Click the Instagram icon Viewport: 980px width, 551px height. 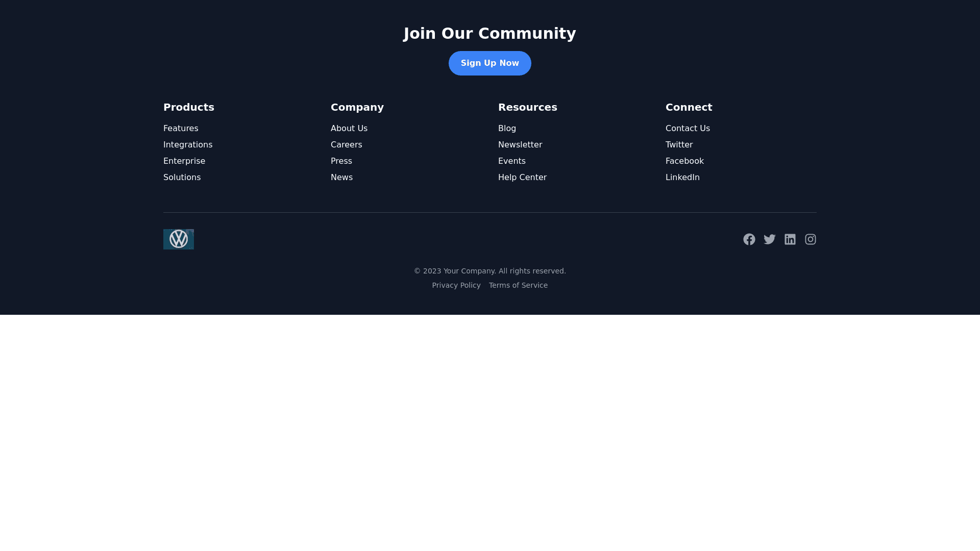click(x=810, y=239)
